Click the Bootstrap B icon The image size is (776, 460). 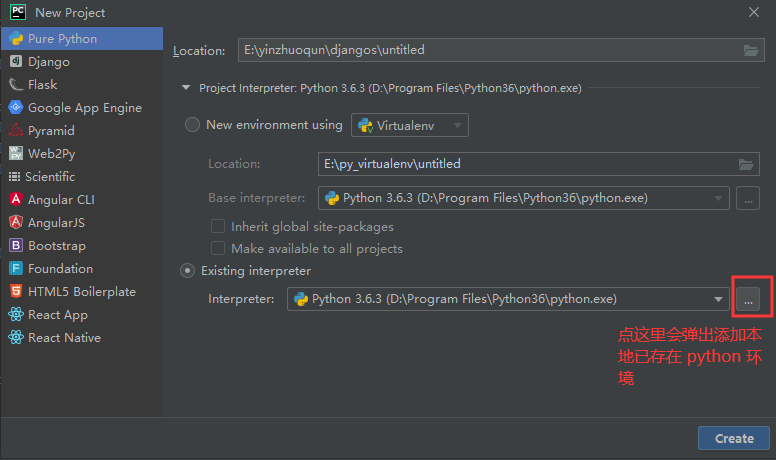[x=16, y=245]
